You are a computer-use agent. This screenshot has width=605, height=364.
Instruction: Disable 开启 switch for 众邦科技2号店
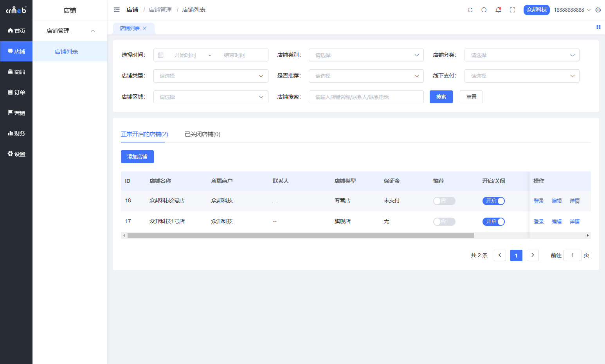[x=493, y=201]
